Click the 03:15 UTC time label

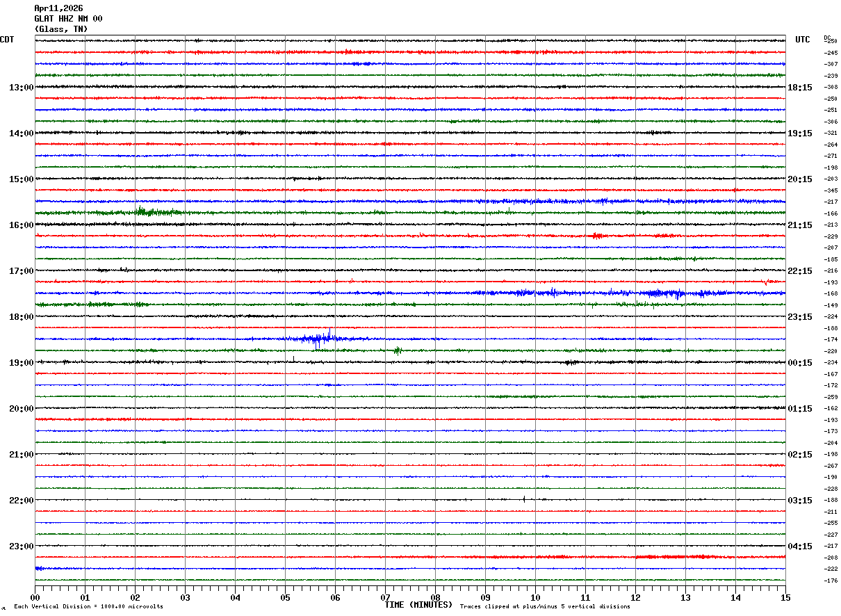pos(800,501)
